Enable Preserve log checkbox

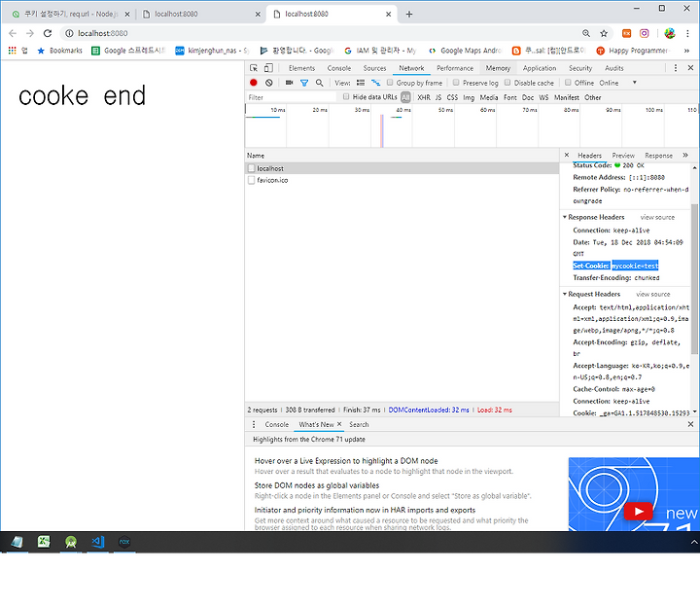(x=456, y=82)
